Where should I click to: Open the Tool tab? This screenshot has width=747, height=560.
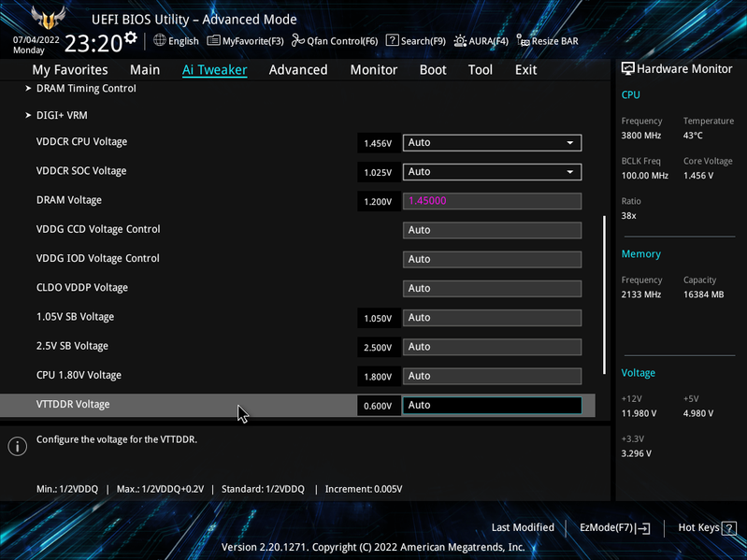click(x=481, y=70)
